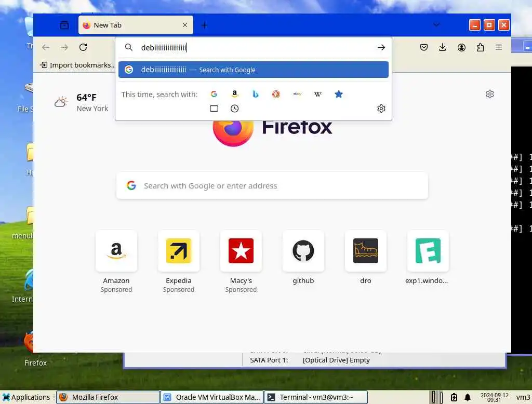Save to Pocket icon
532x404 pixels.
[424, 47]
